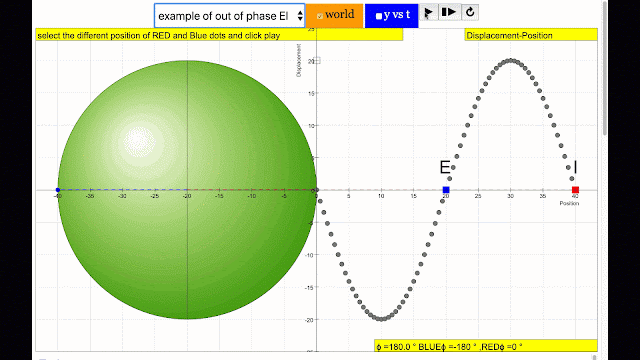The height and width of the screenshot is (360, 640).
Task: Click the blue y vs t button
Action: 391,16
